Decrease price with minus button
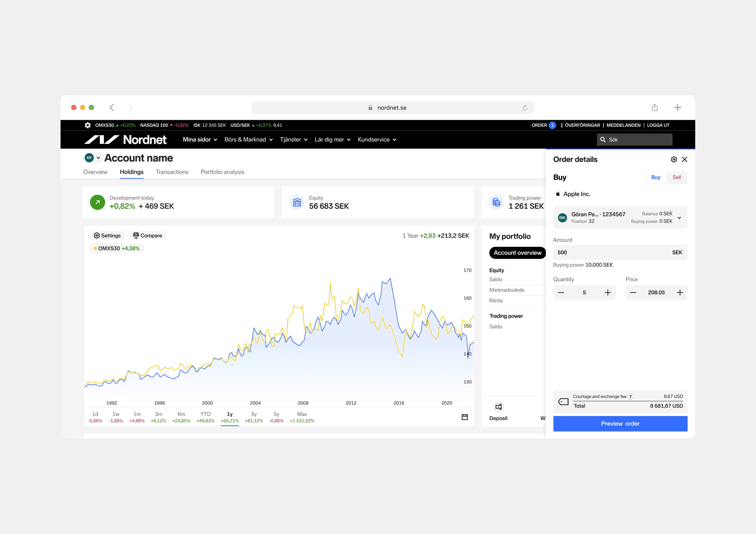Image resolution: width=756 pixels, height=534 pixels. (x=633, y=292)
